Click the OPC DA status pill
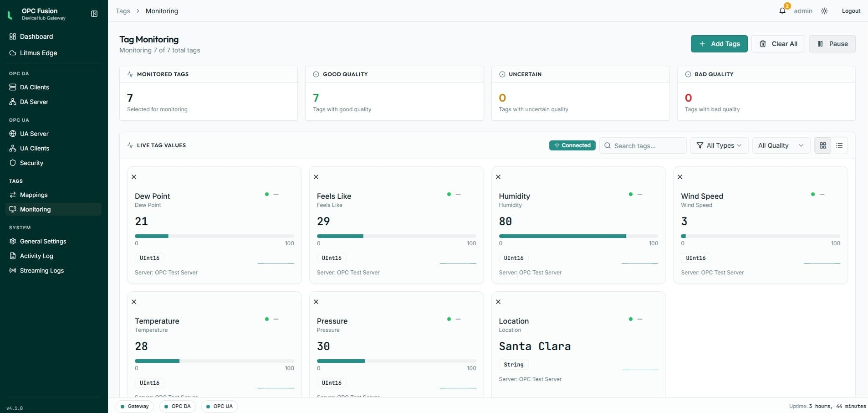Screen dimensions: 868x413 (x=178, y=406)
